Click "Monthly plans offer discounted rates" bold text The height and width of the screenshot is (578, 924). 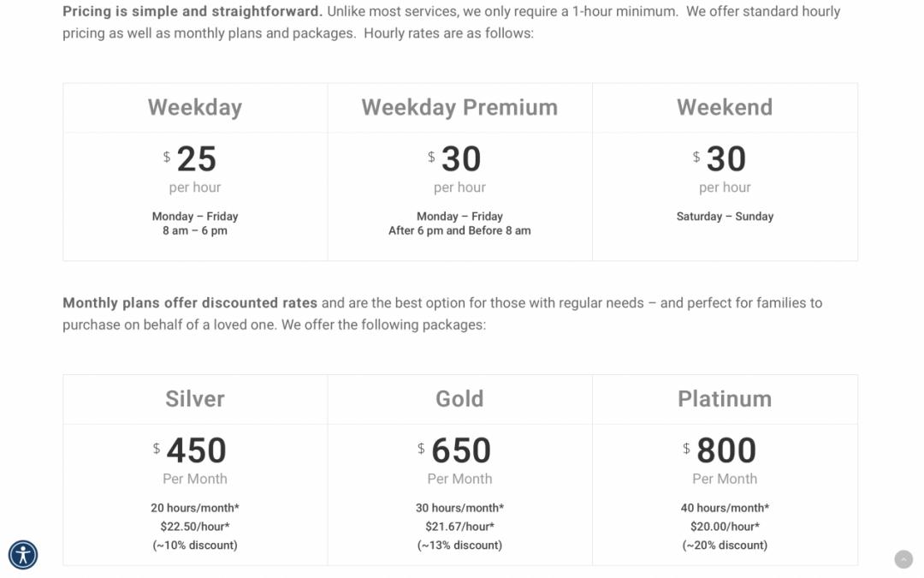[x=190, y=303]
